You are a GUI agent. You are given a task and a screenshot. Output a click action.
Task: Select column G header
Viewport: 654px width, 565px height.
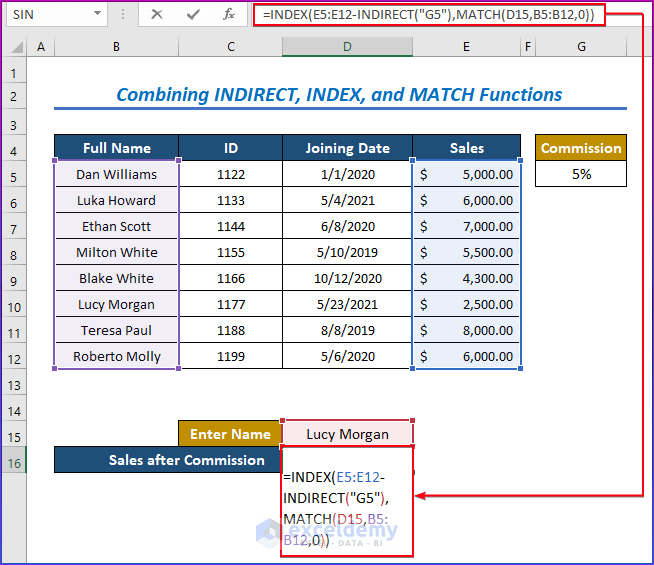pos(581,47)
